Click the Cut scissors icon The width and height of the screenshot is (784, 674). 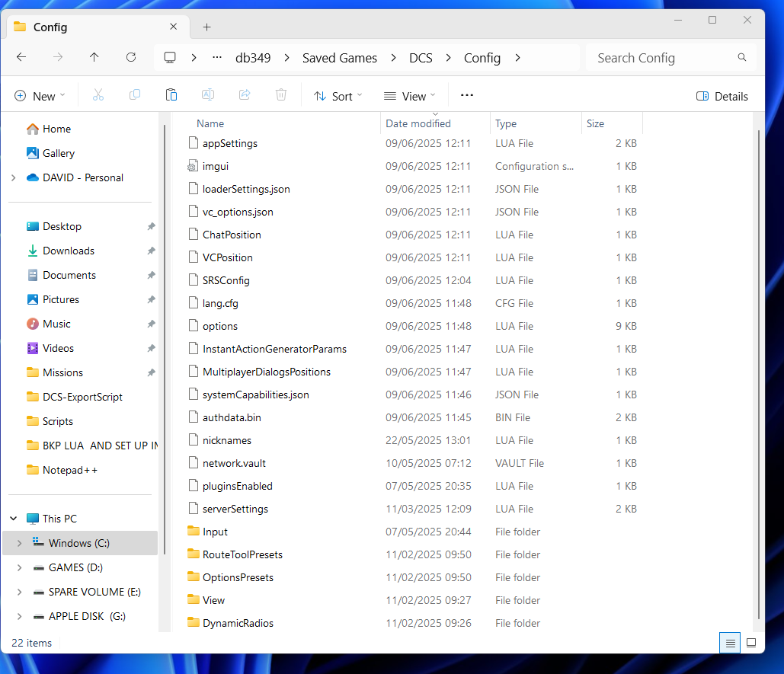[x=98, y=95]
